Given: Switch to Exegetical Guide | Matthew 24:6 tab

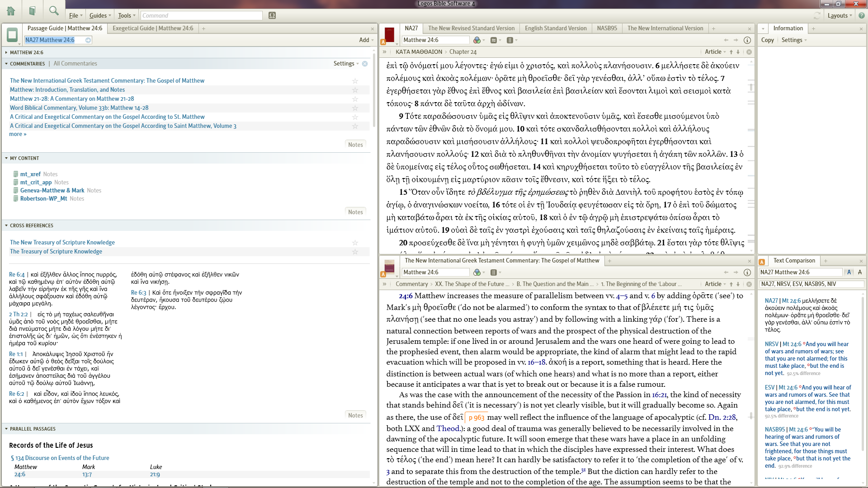Looking at the screenshot, I should tap(153, 28).
